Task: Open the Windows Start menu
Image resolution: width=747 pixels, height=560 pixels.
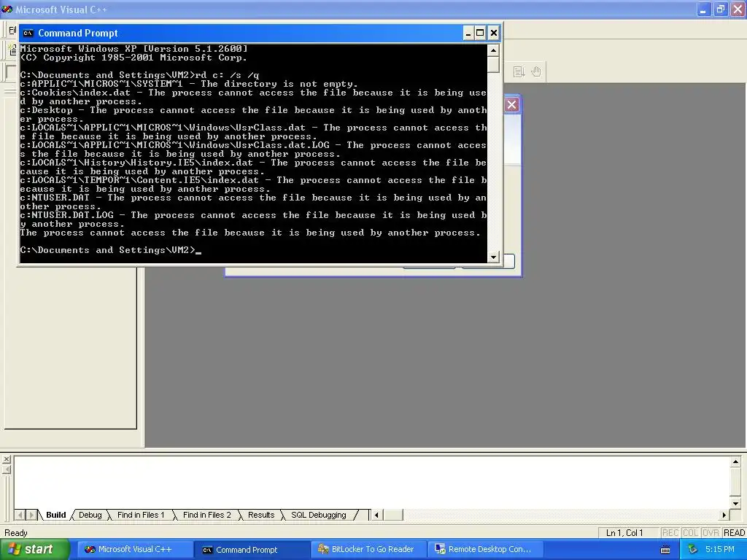Action: (x=35, y=549)
